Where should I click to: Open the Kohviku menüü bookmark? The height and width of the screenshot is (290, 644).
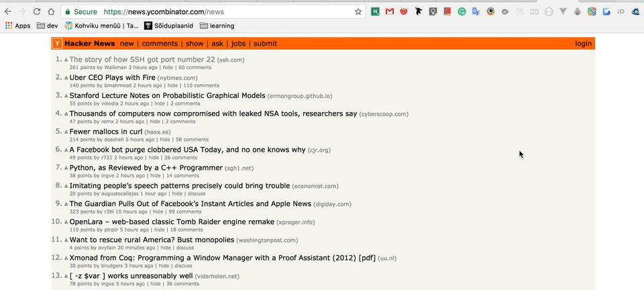(102, 26)
